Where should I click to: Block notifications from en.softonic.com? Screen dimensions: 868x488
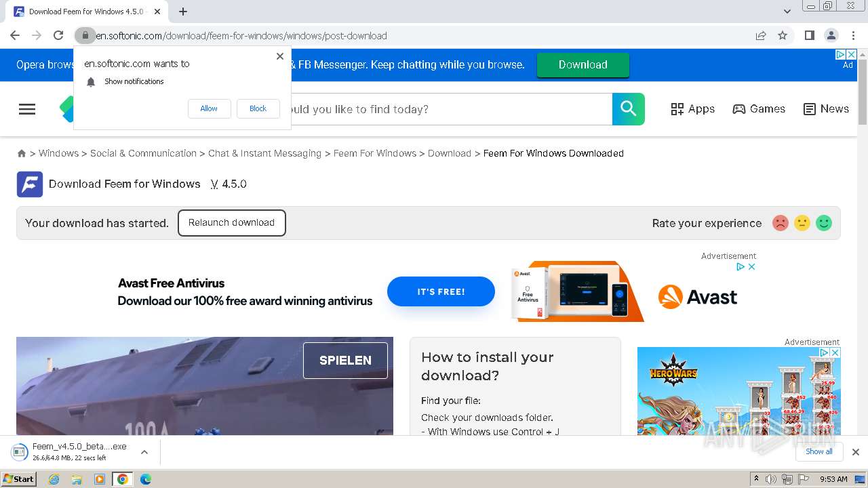click(258, 108)
